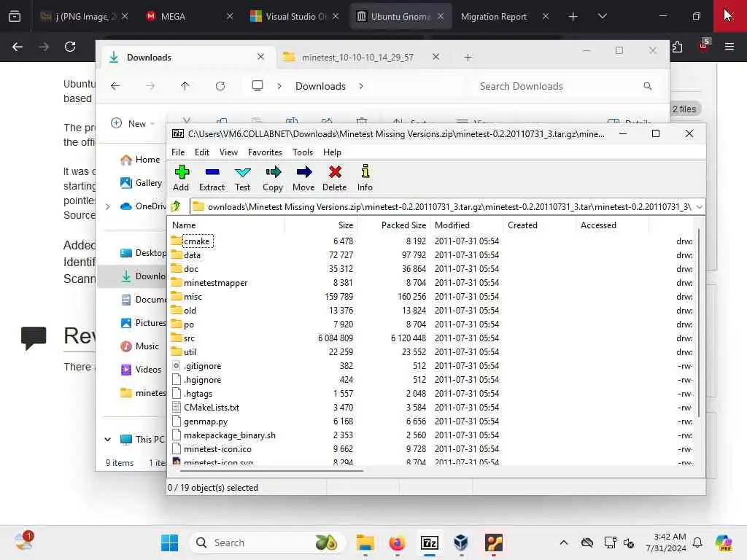Sort by the Accessed column header

pyautogui.click(x=612, y=225)
